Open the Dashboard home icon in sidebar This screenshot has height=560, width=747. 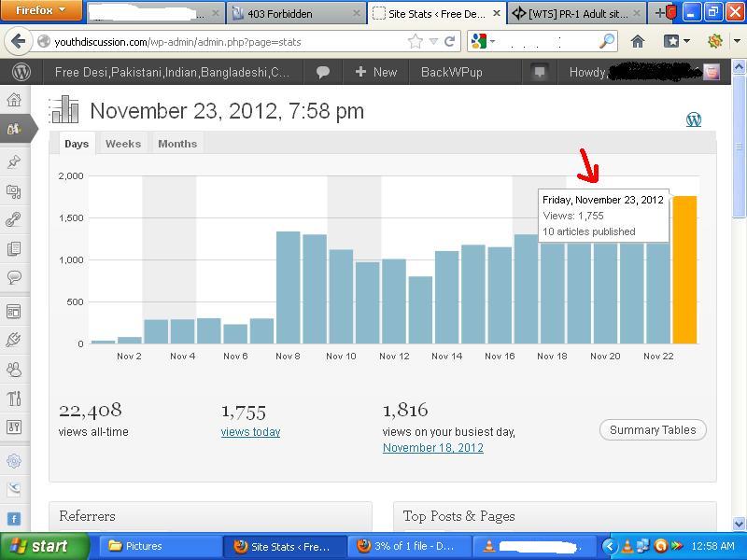[14, 100]
